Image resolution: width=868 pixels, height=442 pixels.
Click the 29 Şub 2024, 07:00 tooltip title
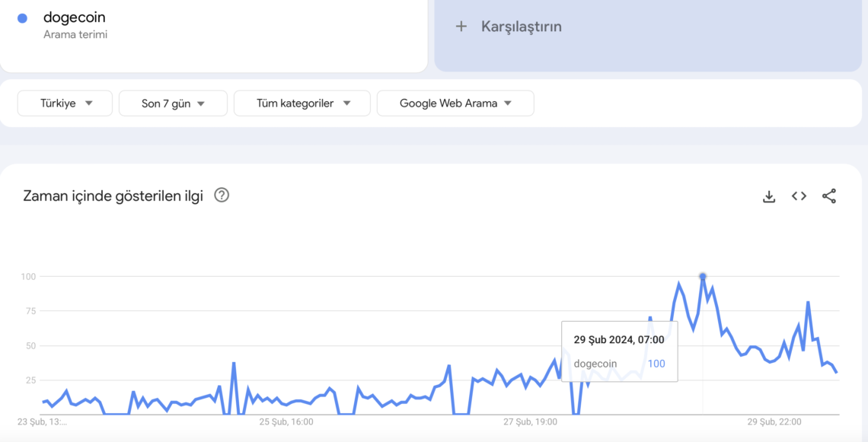click(x=619, y=339)
